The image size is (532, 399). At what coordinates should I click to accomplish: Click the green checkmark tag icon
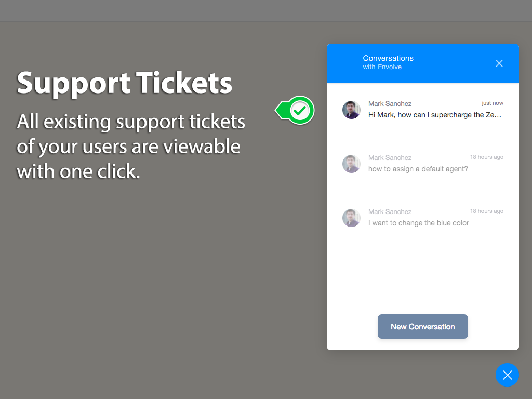[296, 110]
